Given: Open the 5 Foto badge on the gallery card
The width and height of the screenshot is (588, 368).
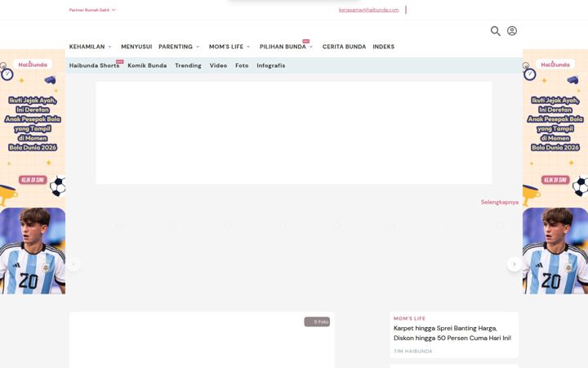Looking at the screenshot, I should point(317,322).
